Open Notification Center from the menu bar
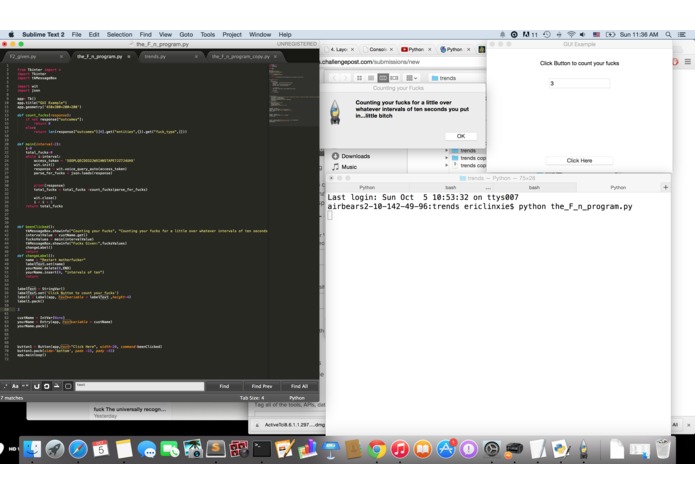Viewport: 695px width, 494px height. [x=682, y=35]
